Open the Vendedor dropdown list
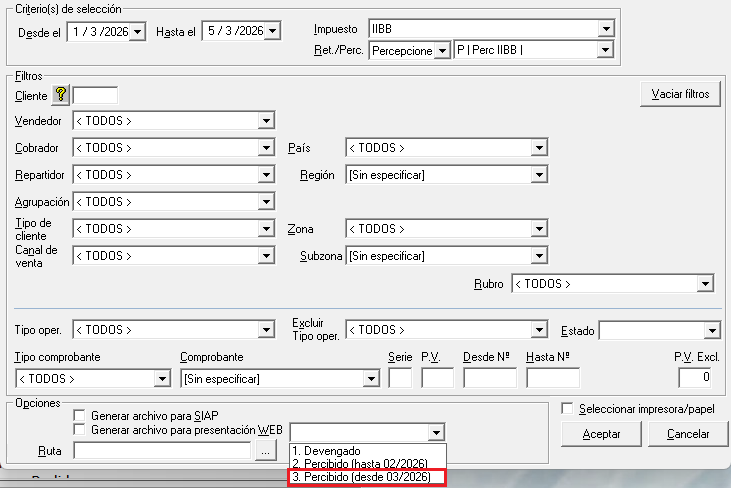 [266, 121]
